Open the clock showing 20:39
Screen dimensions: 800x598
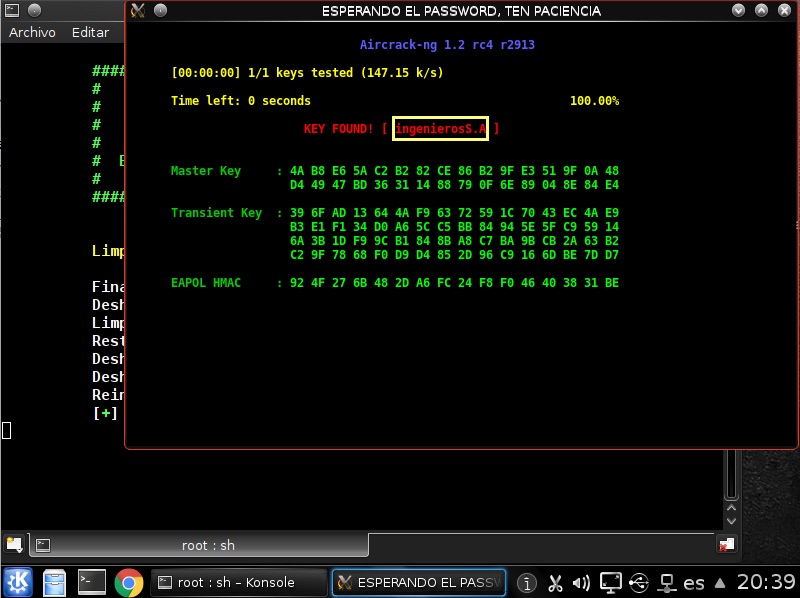click(766, 582)
